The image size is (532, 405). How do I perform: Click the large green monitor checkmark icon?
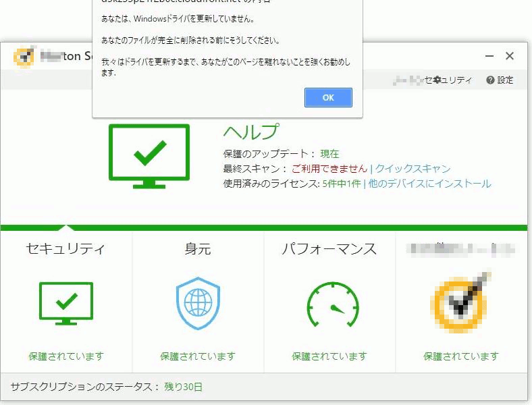point(149,156)
